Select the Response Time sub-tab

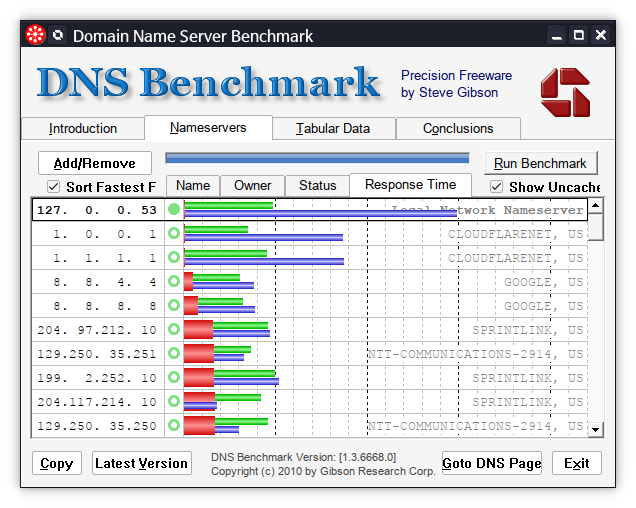click(x=410, y=185)
